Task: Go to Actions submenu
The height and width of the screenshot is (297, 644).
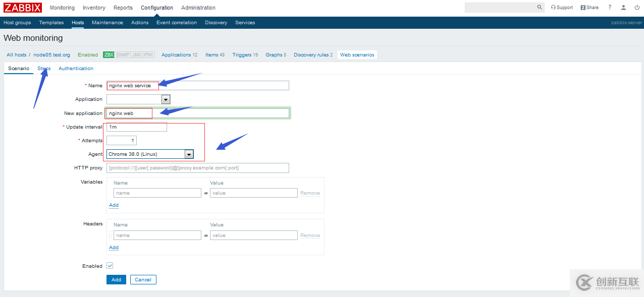Action: point(140,23)
